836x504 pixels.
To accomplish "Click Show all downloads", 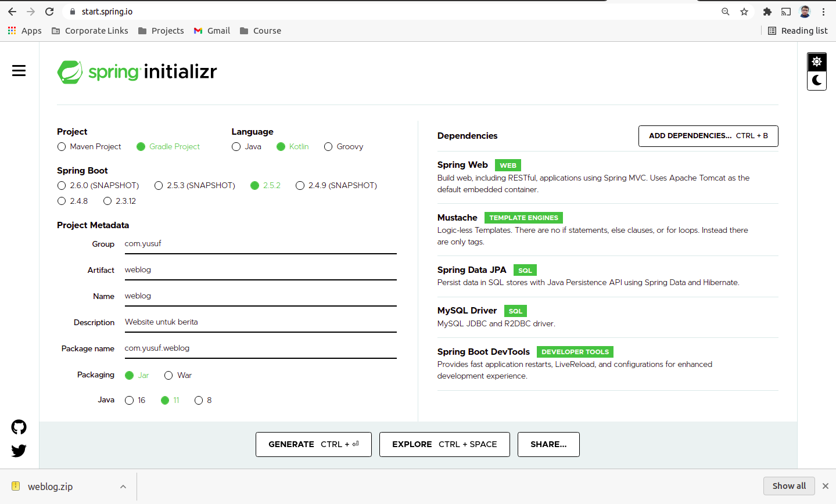I will point(789,486).
